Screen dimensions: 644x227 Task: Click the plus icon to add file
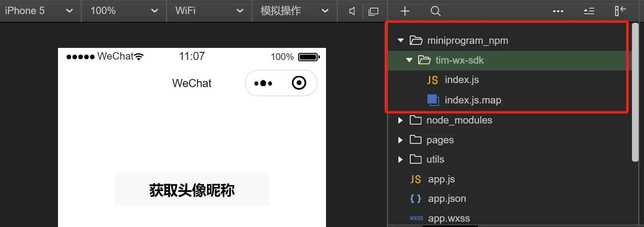click(405, 11)
